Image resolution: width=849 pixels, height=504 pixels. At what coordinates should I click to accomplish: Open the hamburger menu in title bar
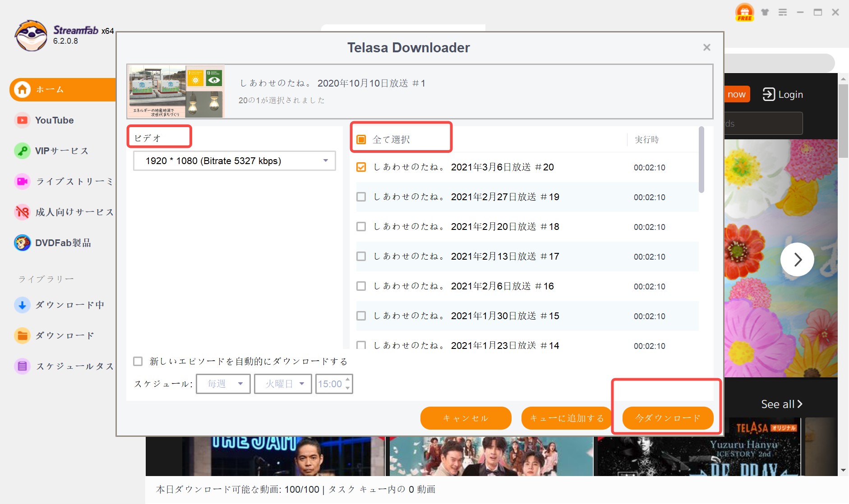pyautogui.click(x=783, y=12)
